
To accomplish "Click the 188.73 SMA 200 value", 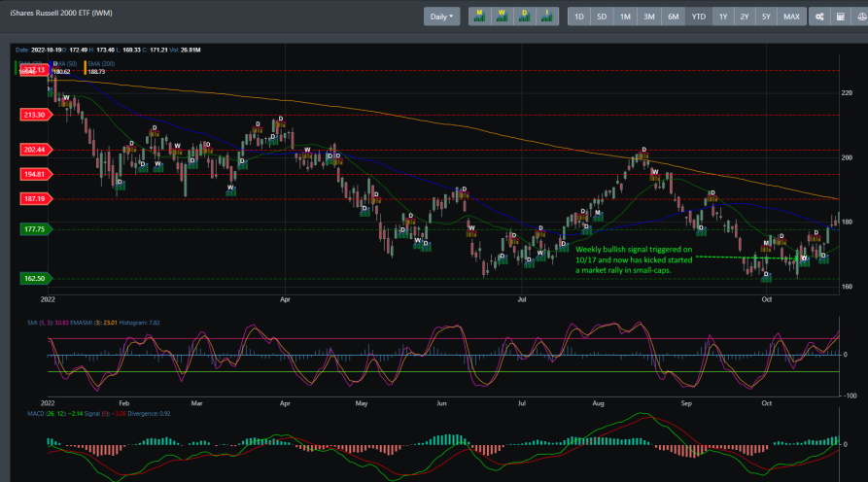I will pos(96,72).
